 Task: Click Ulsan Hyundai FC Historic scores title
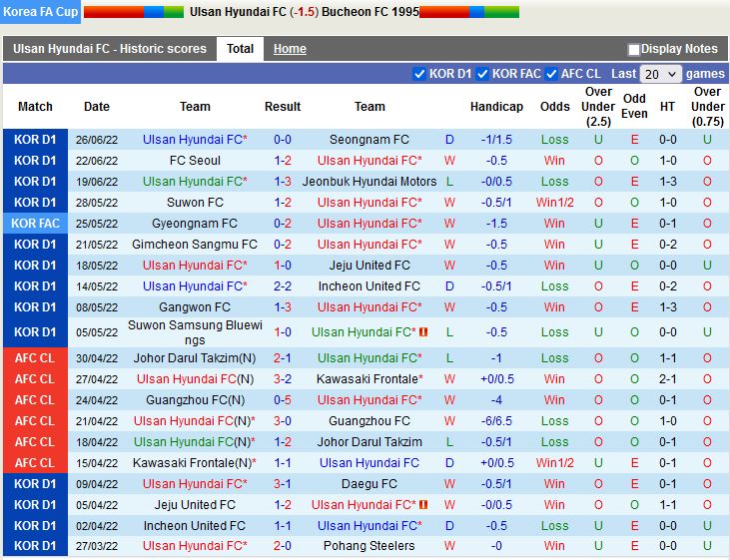pos(110,49)
